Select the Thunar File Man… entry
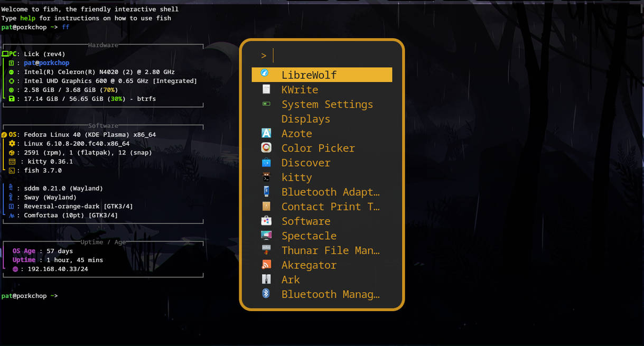 pos(322,250)
